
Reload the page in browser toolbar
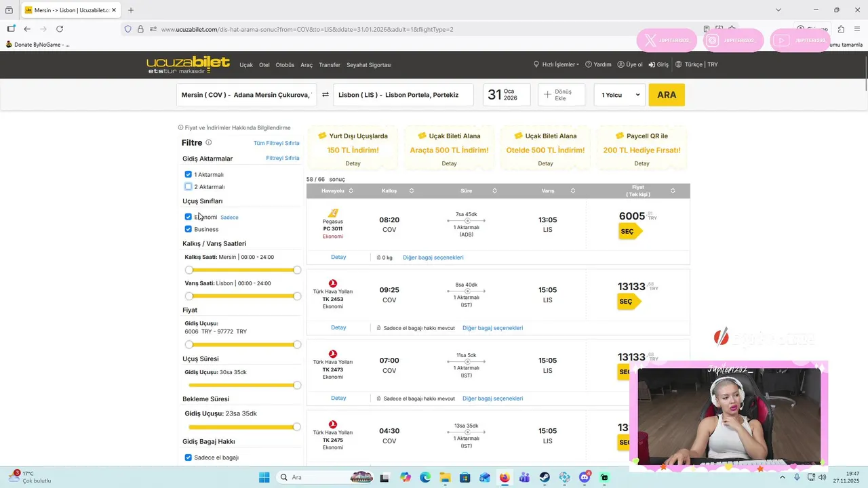click(x=60, y=29)
